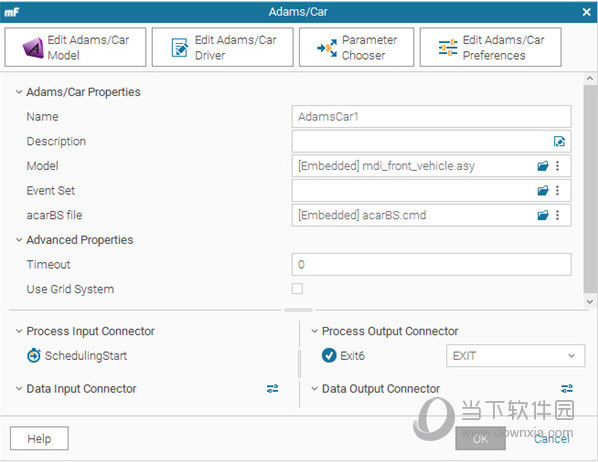Viewport: 598px width, 462px height.
Task: Click the Timeout label
Action: 48,264
